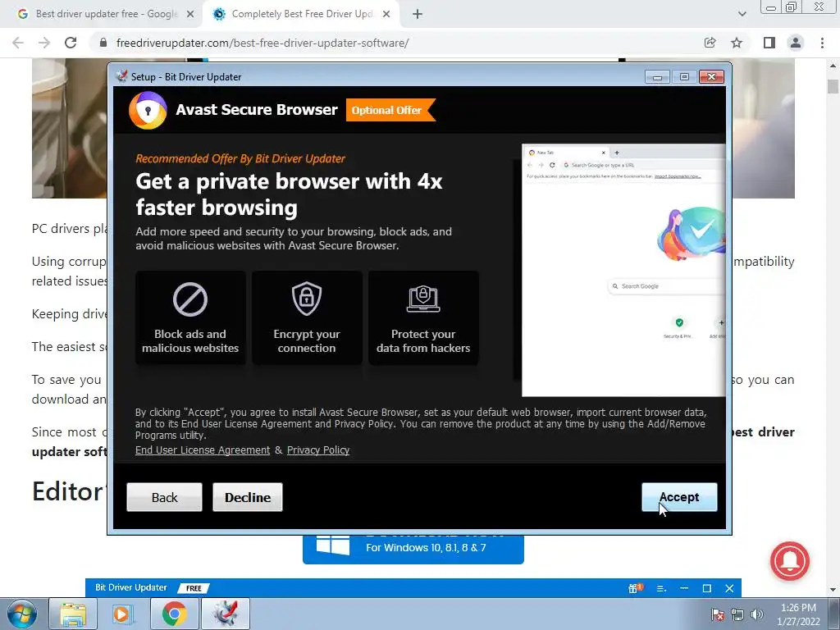The width and height of the screenshot is (840, 630).
Task: Decline the optional Avast offer
Action: click(x=248, y=497)
